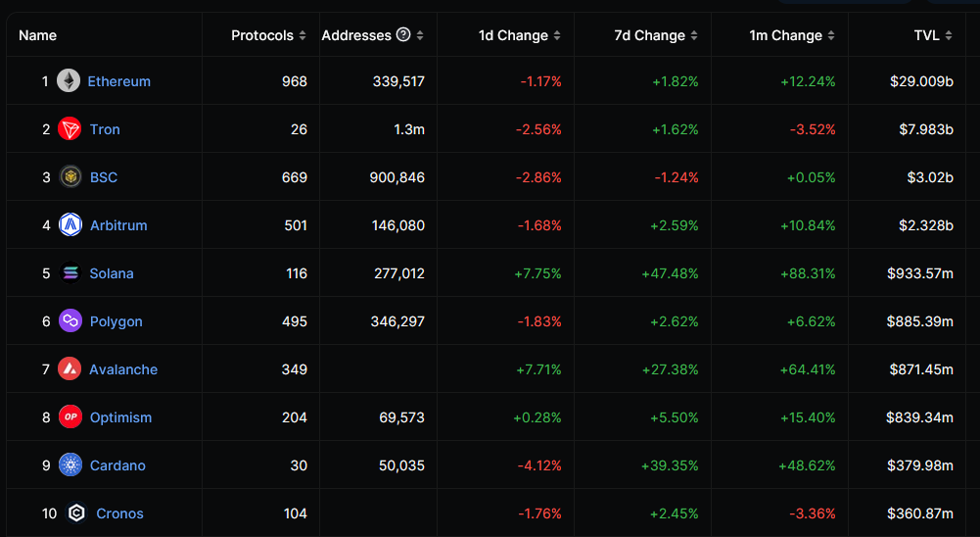Select Cronos TVL value $360.87m
Viewport: 980px width, 537px height.
(920, 513)
